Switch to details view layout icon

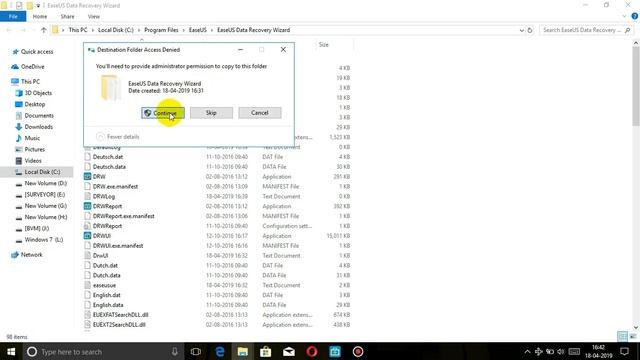tap(622, 336)
